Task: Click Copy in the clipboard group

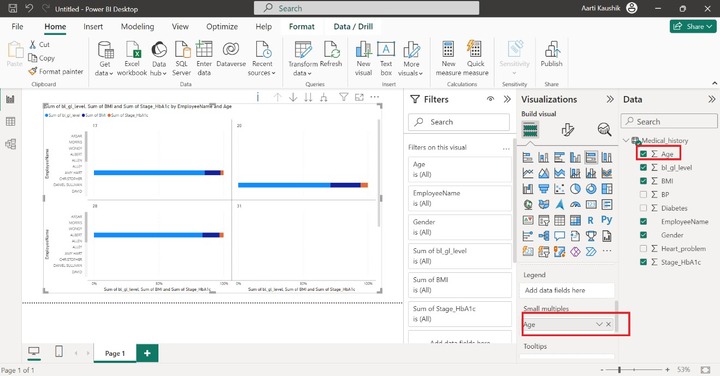Action: [41, 58]
